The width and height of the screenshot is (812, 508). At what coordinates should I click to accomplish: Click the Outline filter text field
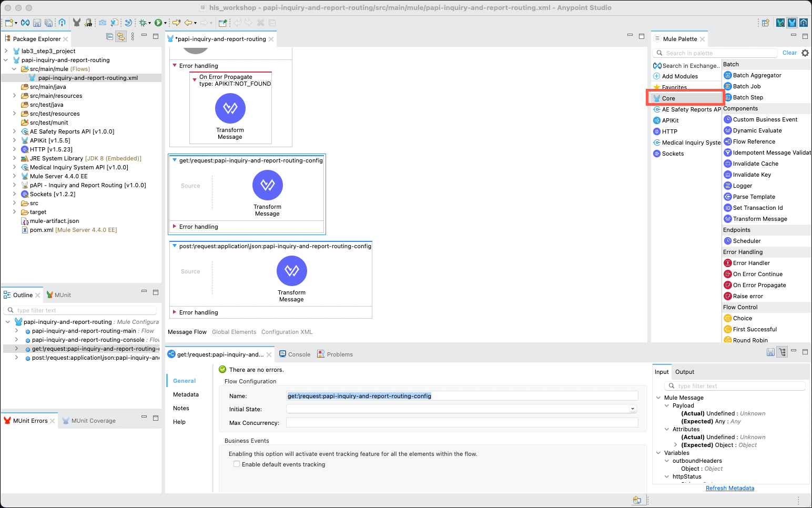[x=80, y=310]
